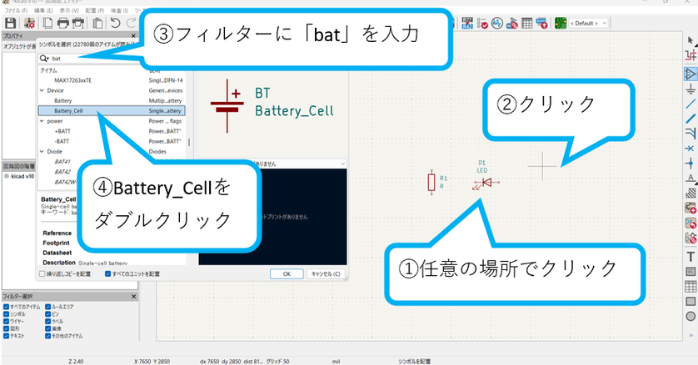Viewport: 698px width, 365px height.
Task: Open the 編集(E) menu
Action: (x=44, y=10)
